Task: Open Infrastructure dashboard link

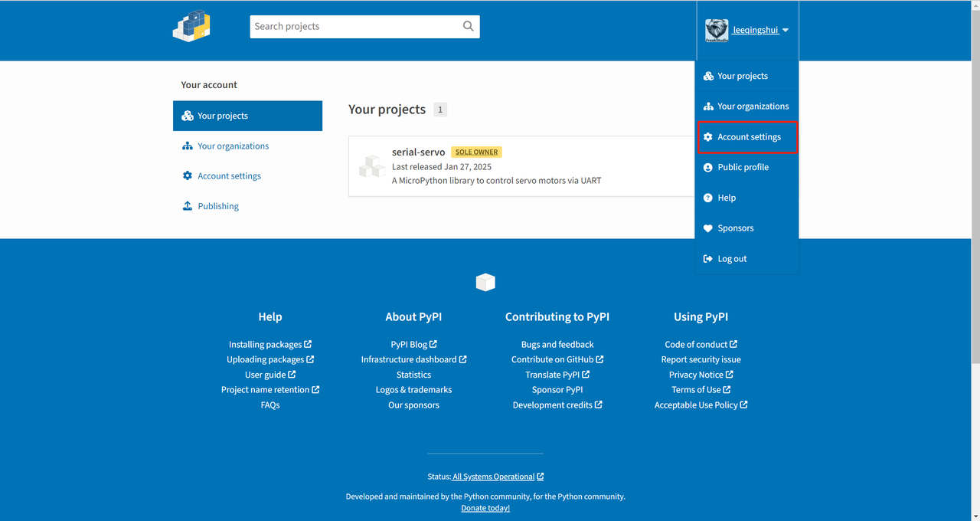Action: [413, 359]
